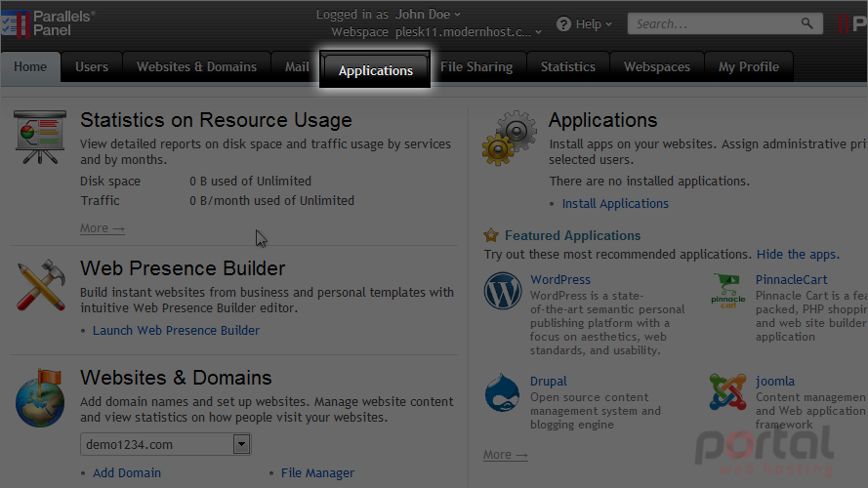Click the search magnifier icon

tap(807, 23)
